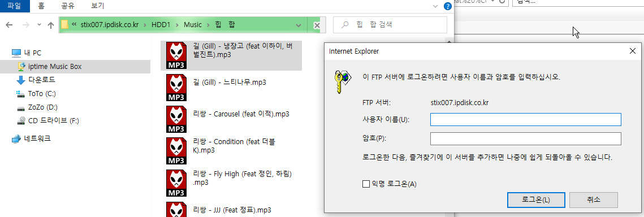Viewport: 644px width, 217px height.
Task: Expand chevron after HDD1 in path
Action: [x=178, y=25]
